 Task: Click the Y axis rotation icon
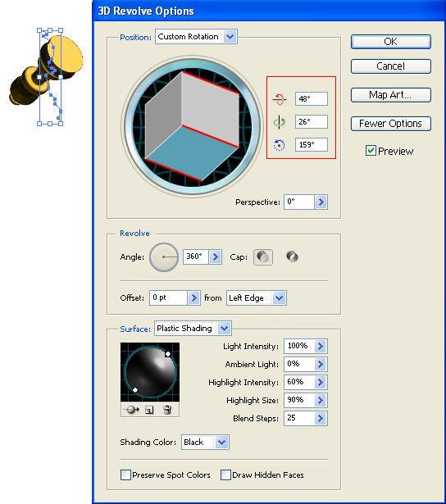coord(279,122)
